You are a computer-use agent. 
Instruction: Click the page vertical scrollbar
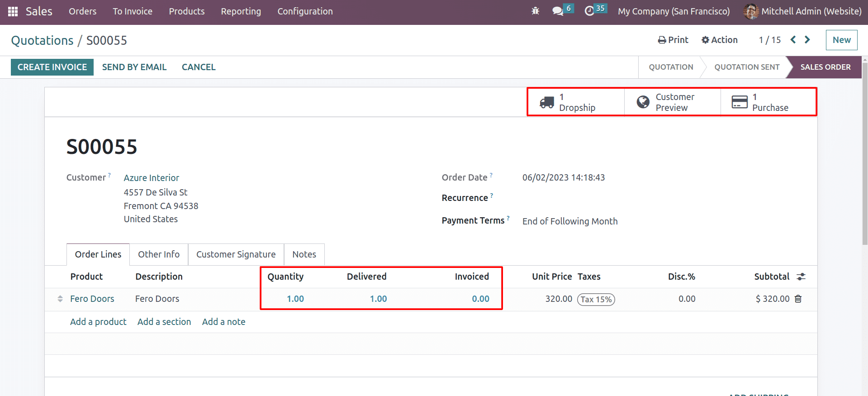[x=865, y=154]
